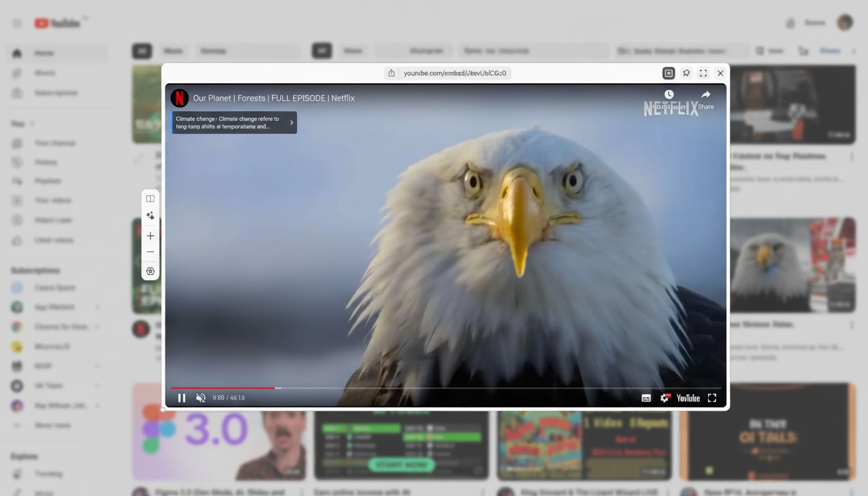Pin the preview window with pin icon
This screenshot has height=496, width=868.
pos(687,74)
